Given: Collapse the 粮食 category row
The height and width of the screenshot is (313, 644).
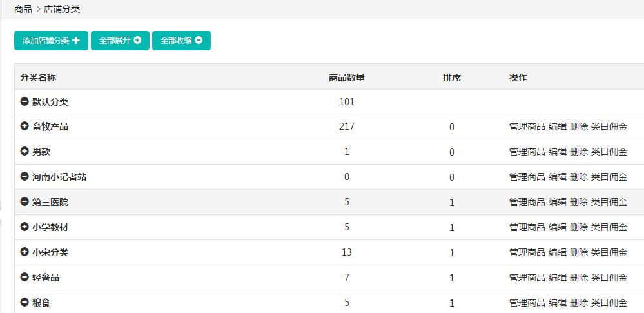Looking at the screenshot, I should tap(24, 302).
